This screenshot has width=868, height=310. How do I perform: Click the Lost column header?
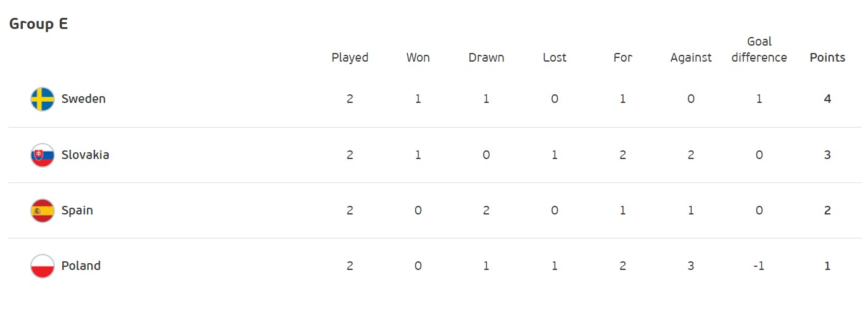click(x=555, y=57)
